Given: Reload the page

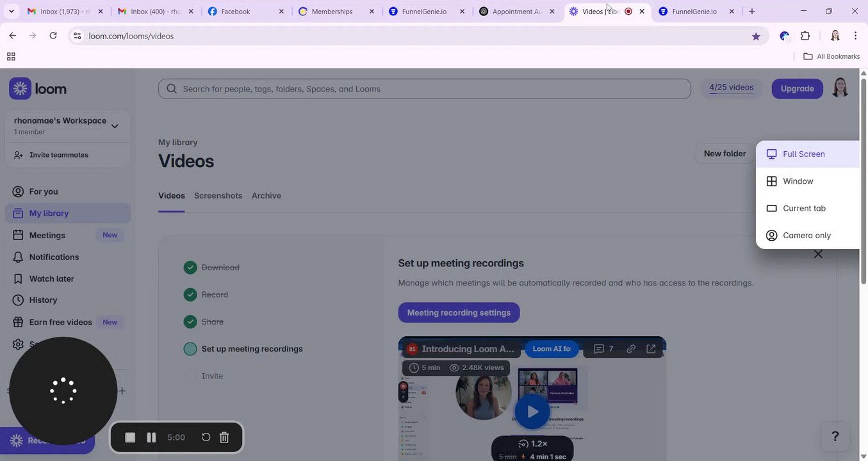Looking at the screenshot, I should [x=53, y=36].
